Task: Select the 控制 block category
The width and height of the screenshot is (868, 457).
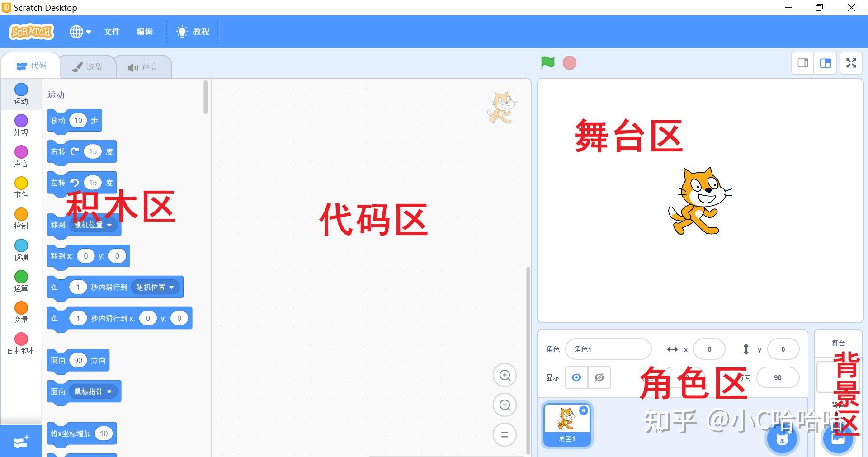Action: point(21,219)
